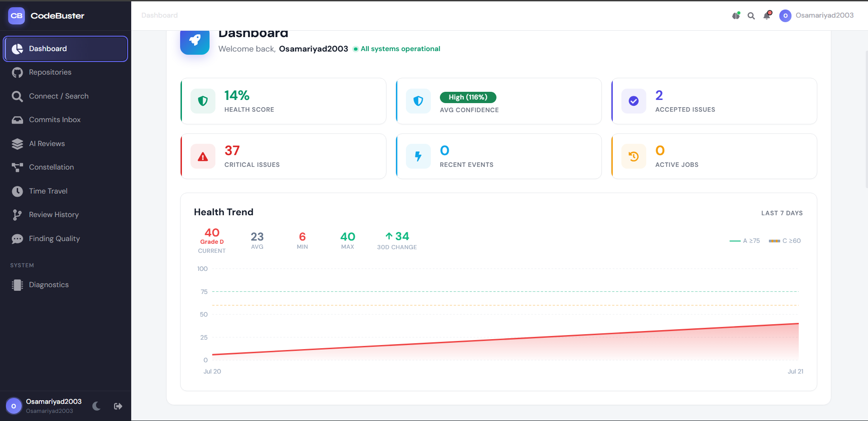Open Diagnostics under System
Image resolution: width=868 pixels, height=421 pixels.
point(66,285)
